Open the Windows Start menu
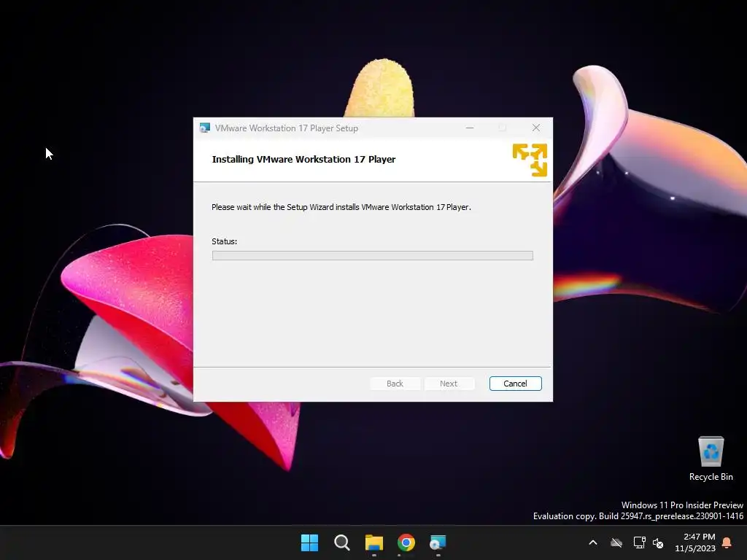The height and width of the screenshot is (560, 747). [309, 542]
